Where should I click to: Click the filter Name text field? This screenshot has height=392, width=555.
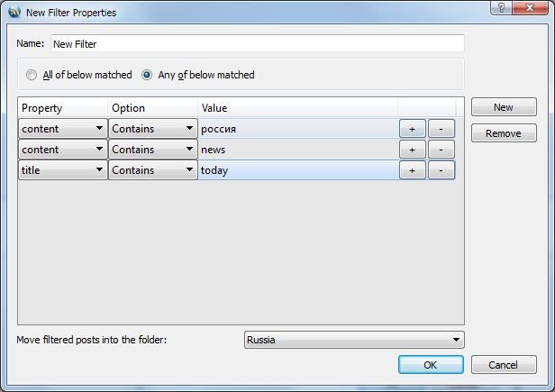tap(257, 43)
